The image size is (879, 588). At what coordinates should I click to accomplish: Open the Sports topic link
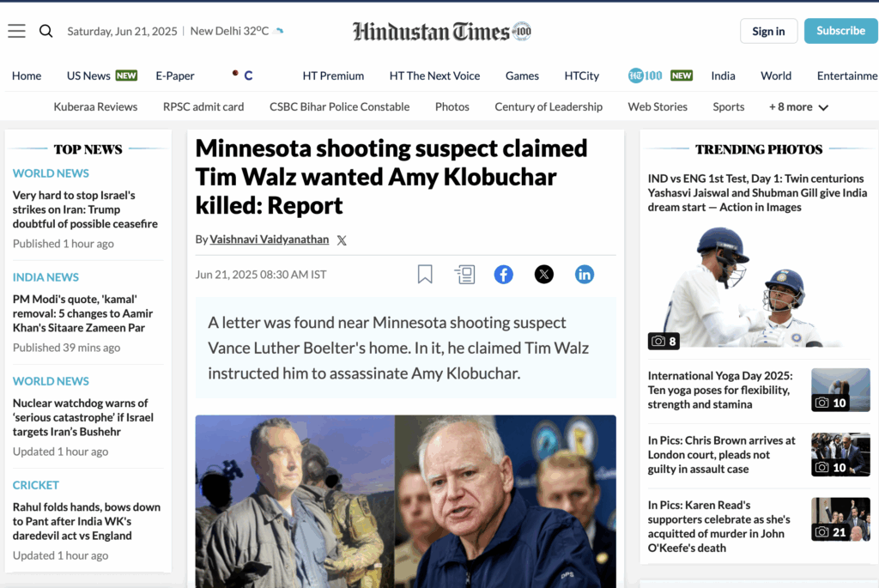[728, 106]
